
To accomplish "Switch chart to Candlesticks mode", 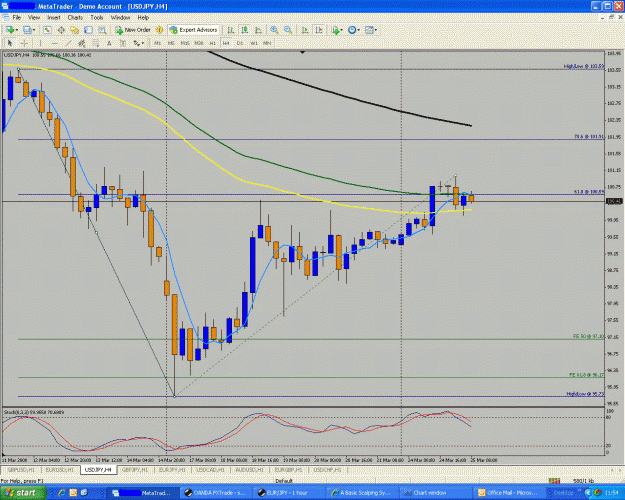I will tap(244, 30).
